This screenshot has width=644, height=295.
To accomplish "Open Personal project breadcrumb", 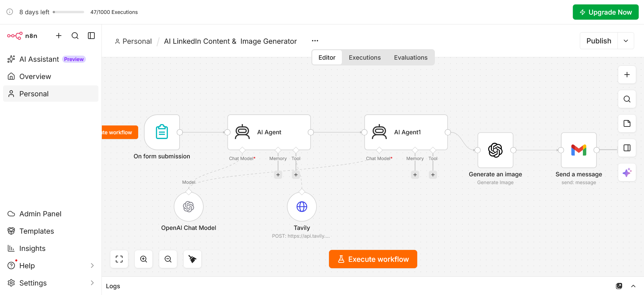I will tap(133, 41).
